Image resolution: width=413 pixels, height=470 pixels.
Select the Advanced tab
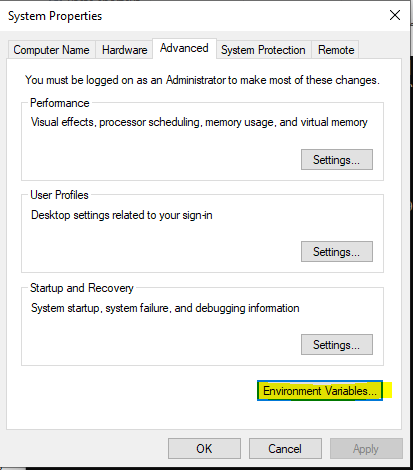click(x=184, y=48)
